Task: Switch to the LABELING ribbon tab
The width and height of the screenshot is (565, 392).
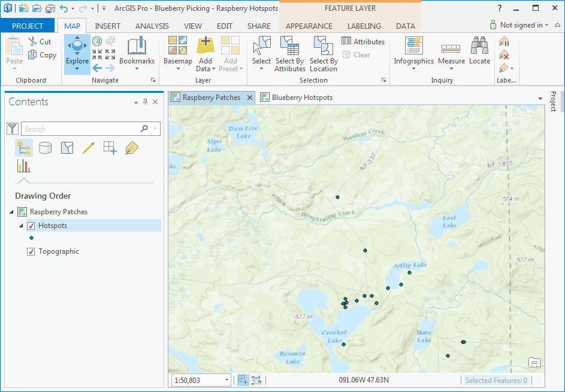Action: pyautogui.click(x=364, y=26)
